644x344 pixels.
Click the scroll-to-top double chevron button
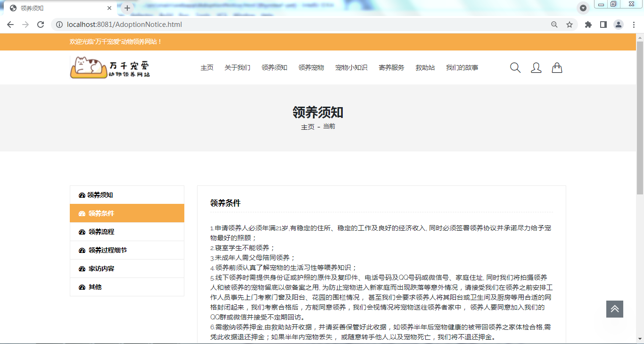[615, 309]
